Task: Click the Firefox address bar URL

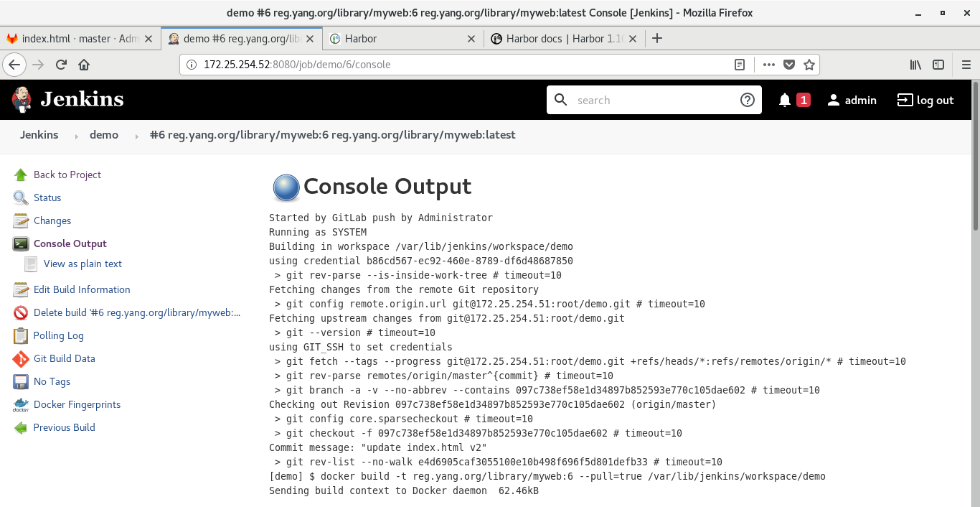Action: point(297,65)
